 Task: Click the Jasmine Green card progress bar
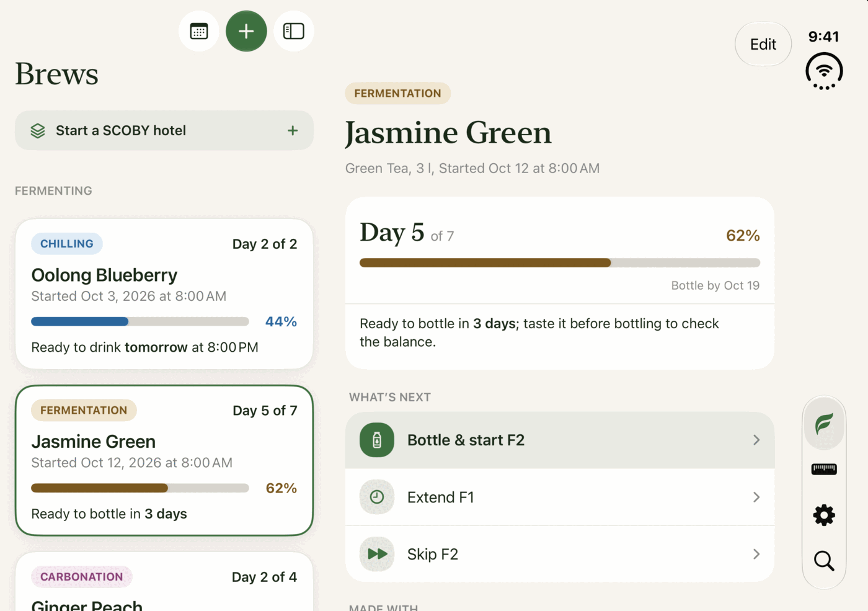pos(140,488)
